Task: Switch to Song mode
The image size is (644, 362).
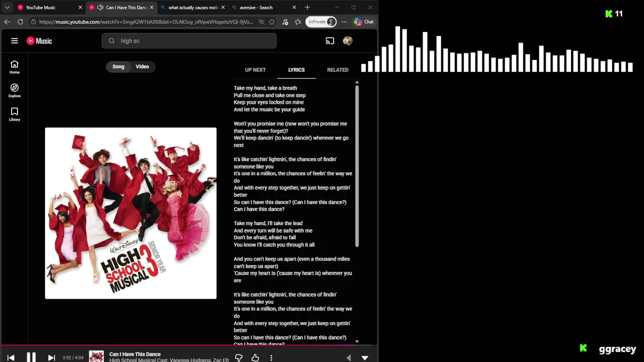Action: [118, 66]
